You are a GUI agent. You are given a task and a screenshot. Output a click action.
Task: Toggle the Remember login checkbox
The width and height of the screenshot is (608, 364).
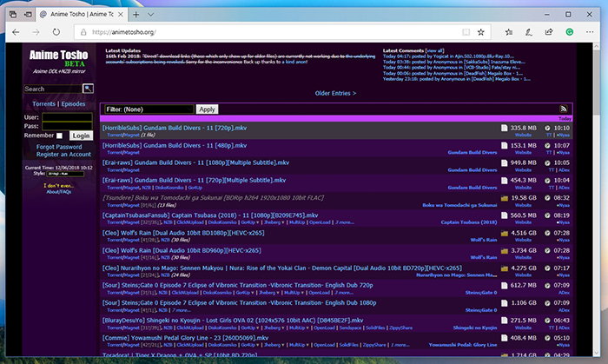[59, 136]
